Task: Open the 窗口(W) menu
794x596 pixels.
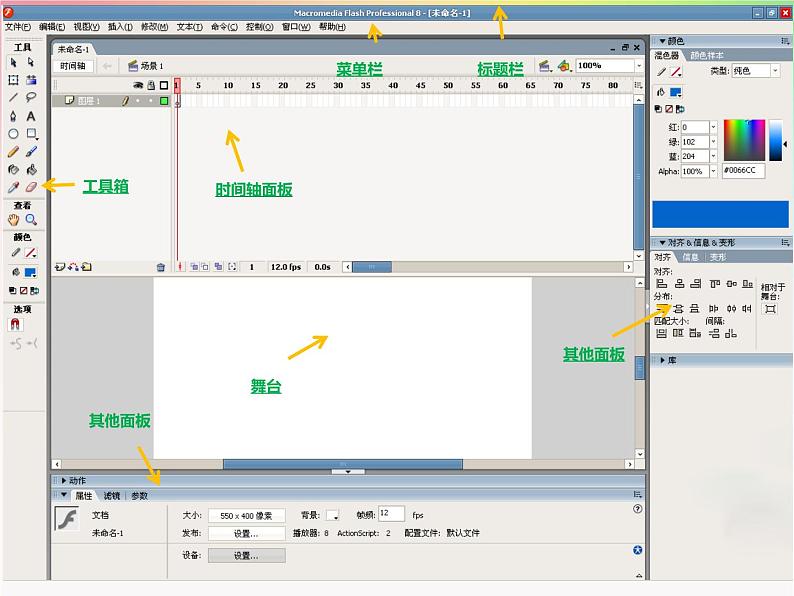Action: pyautogui.click(x=296, y=27)
